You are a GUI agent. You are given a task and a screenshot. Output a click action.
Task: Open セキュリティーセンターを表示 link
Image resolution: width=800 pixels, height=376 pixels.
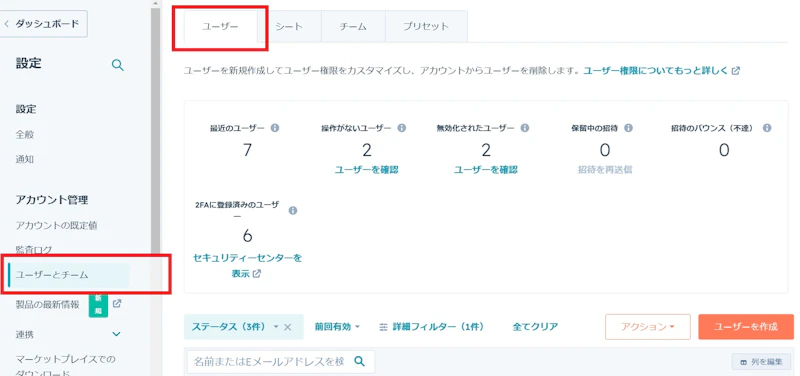pos(247,266)
